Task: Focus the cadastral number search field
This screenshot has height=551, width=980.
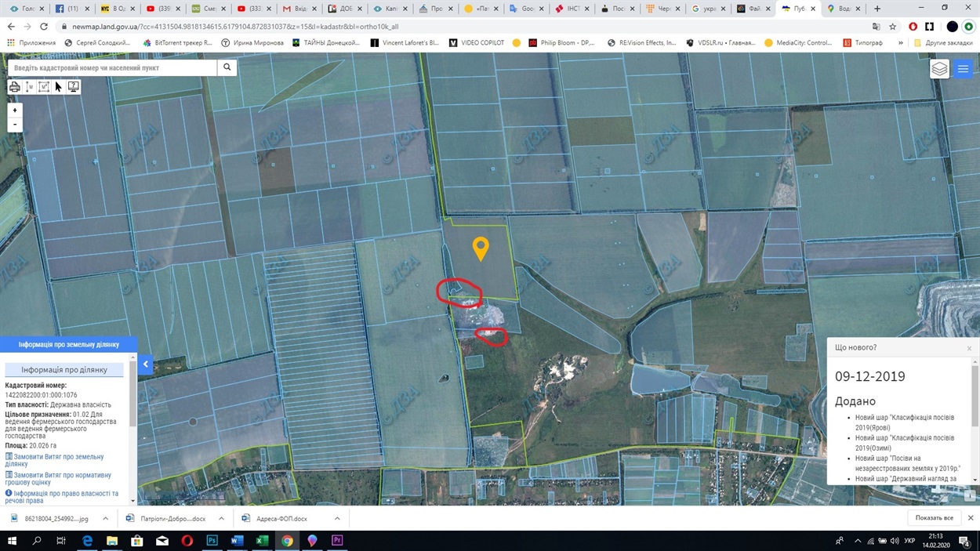Action: tap(112, 67)
